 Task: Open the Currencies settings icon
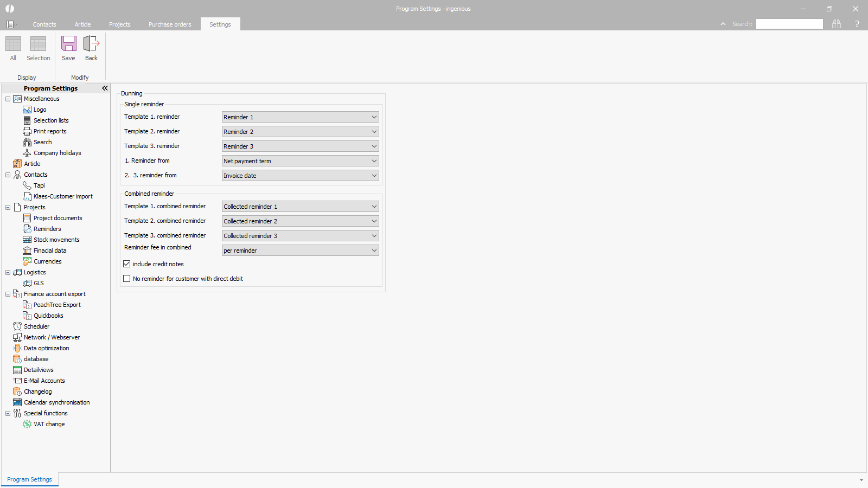click(27, 261)
